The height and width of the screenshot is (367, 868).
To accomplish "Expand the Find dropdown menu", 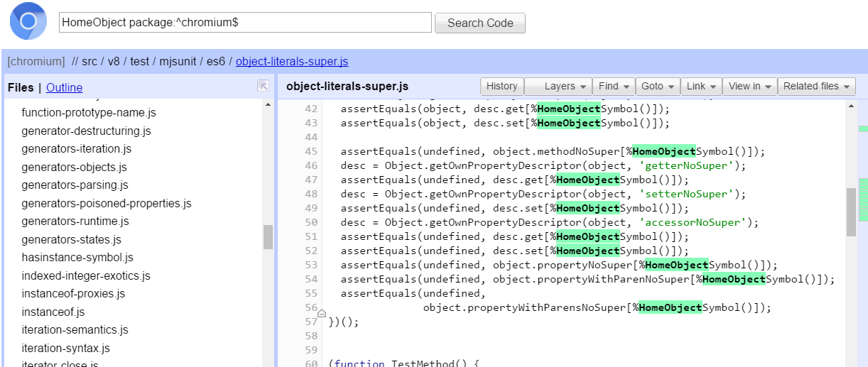I will [x=614, y=86].
